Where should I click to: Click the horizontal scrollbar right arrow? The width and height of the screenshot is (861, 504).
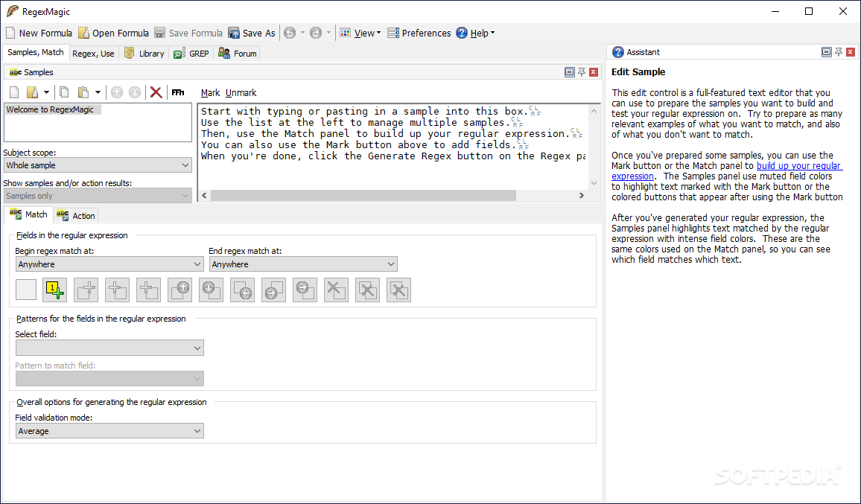(x=582, y=196)
